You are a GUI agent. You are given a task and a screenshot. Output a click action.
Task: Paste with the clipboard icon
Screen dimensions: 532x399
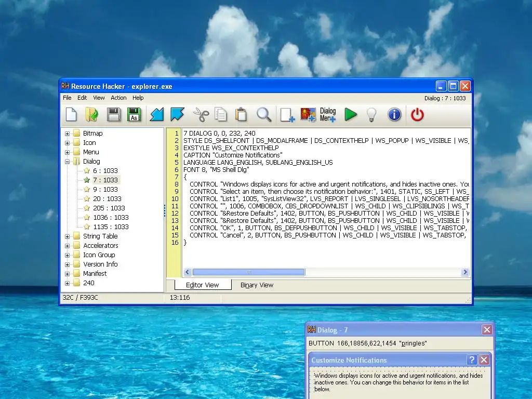click(x=241, y=115)
